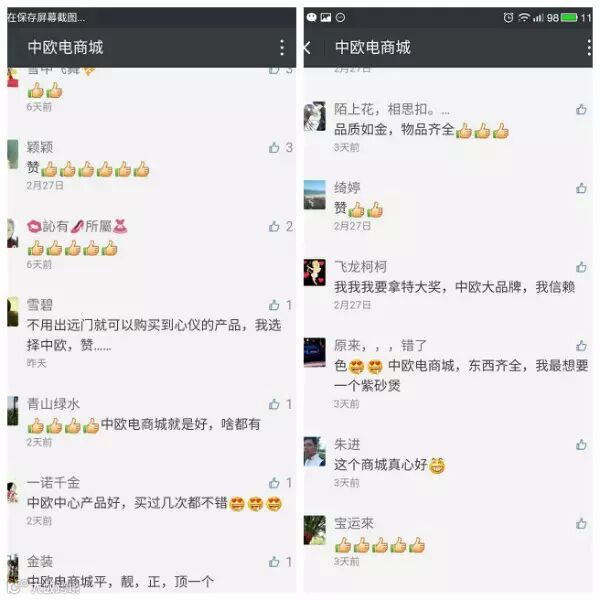Open the three-dot menu in left 中欧电商城 header
This screenshot has height=600, width=600.
[282, 47]
